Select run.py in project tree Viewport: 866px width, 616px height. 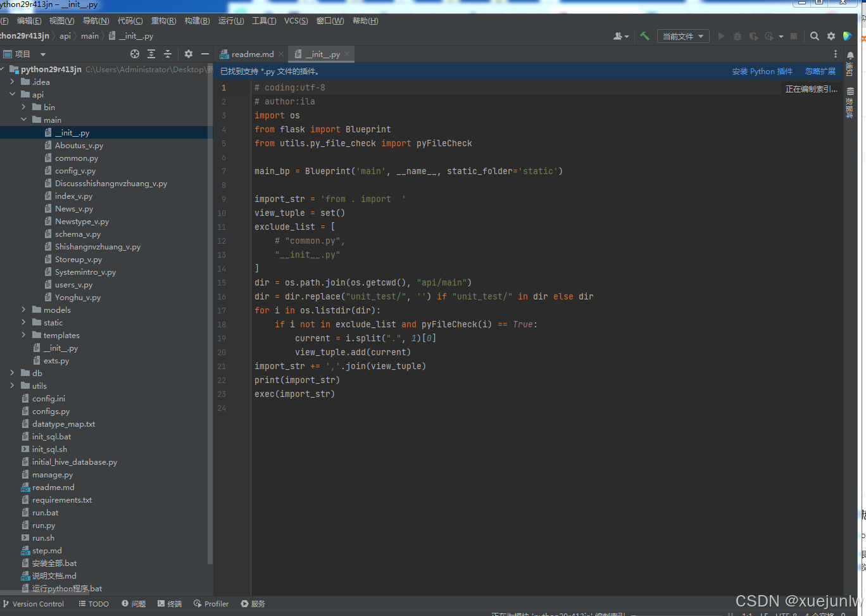[x=44, y=525]
